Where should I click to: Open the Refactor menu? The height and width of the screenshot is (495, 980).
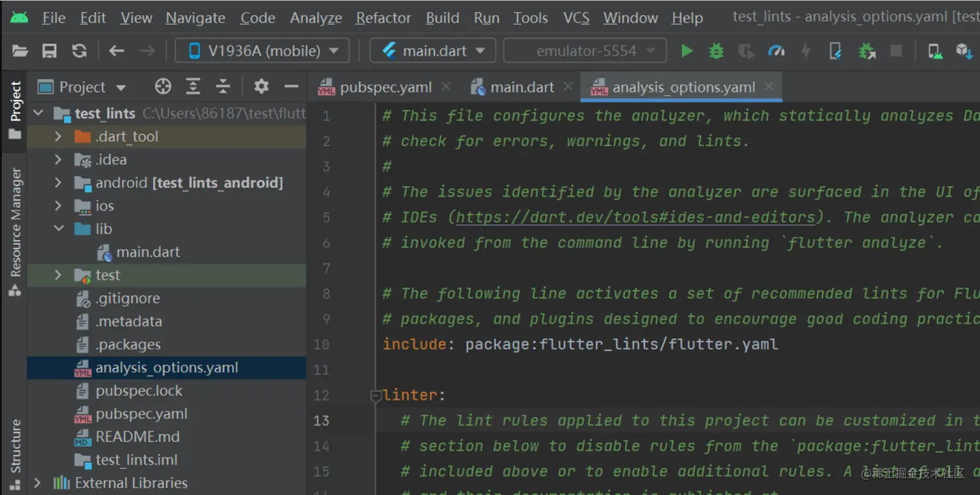point(384,18)
